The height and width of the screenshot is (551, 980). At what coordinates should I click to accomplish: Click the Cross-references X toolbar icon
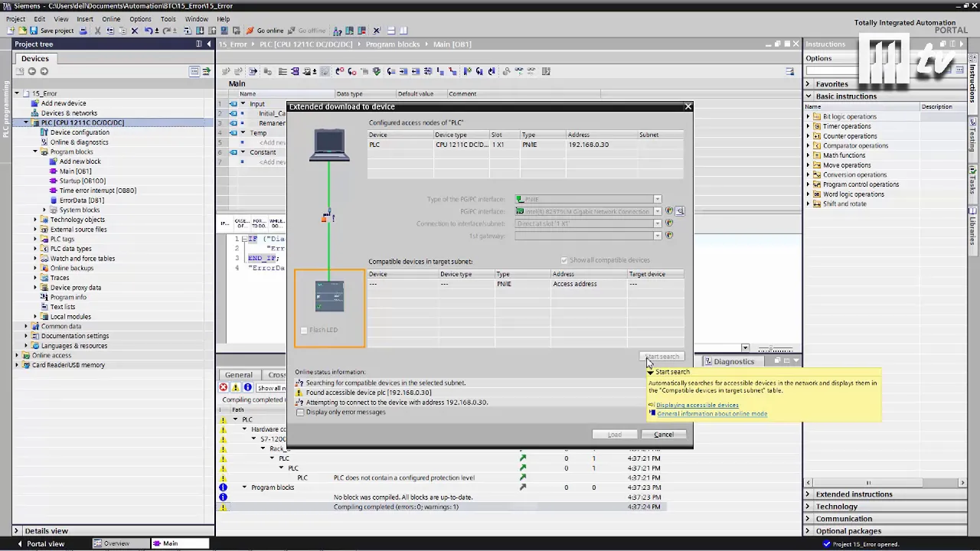tap(376, 31)
